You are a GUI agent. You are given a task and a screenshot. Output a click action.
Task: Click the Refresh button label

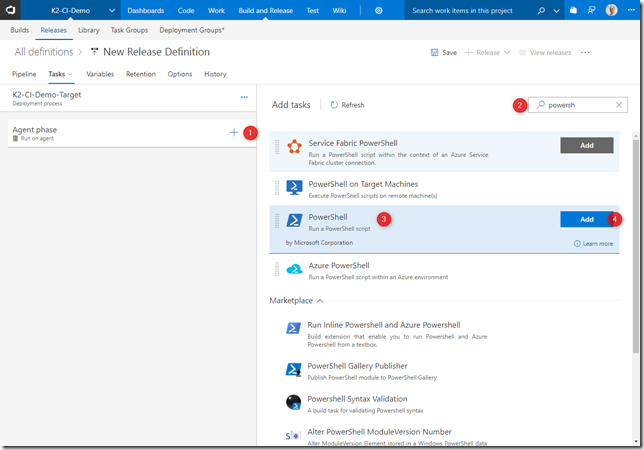point(353,105)
